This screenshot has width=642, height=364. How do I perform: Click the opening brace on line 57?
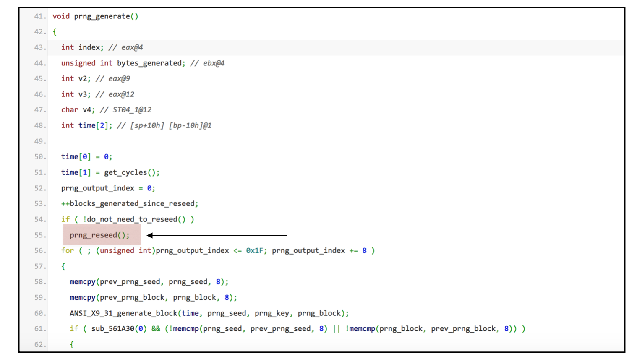click(x=63, y=266)
